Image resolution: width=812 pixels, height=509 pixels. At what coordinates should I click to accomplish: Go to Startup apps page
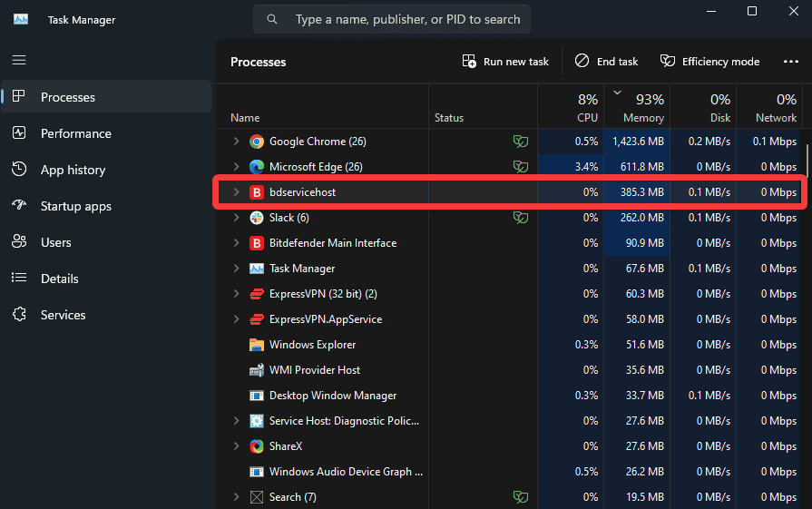point(106,206)
